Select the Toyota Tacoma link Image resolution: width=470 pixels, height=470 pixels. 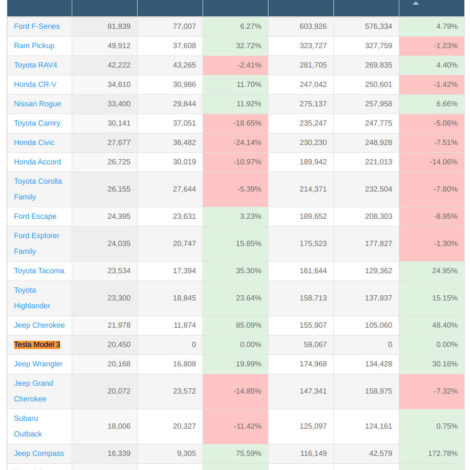39,271
